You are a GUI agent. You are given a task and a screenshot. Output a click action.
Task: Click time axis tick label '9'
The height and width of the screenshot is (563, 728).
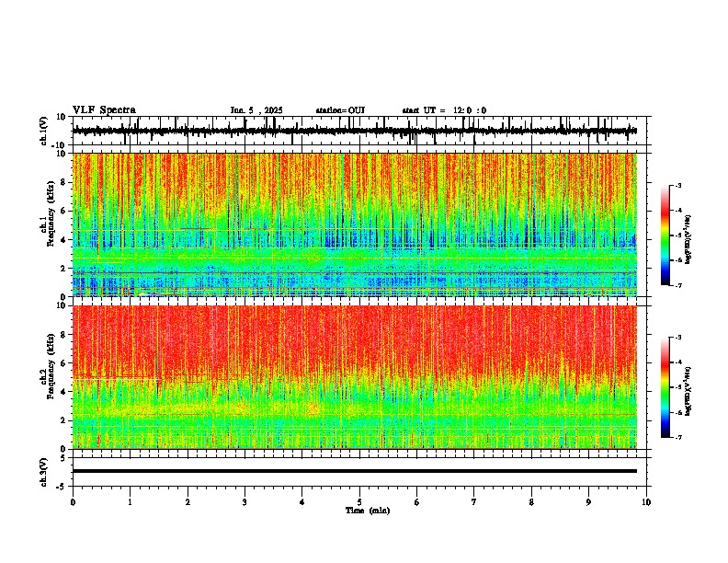[588, 502]
